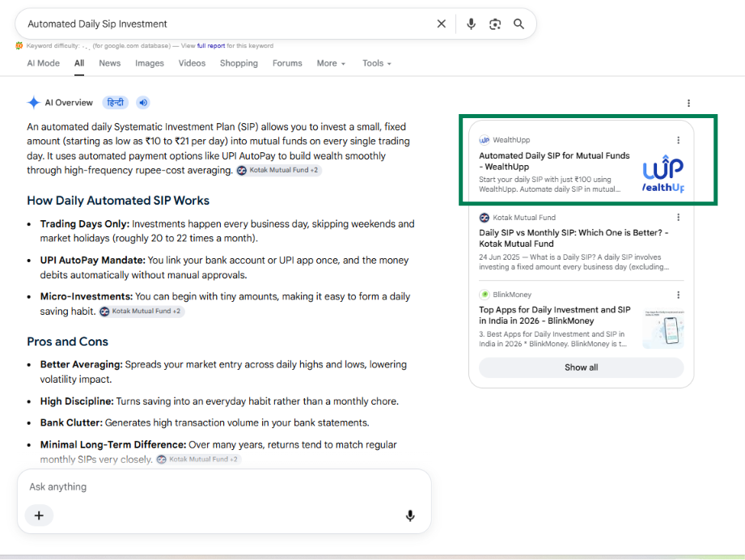745x560 pixels.
Task: Open Top Apps for Daily Investment BlinkMoney result
Action: (554, 315)
